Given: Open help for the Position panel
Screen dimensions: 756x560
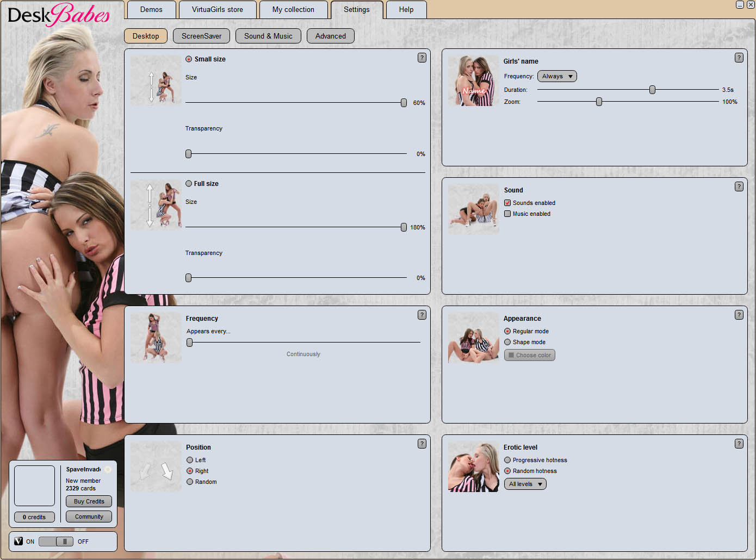Looking at the screenshot, I should coord(422,444).
